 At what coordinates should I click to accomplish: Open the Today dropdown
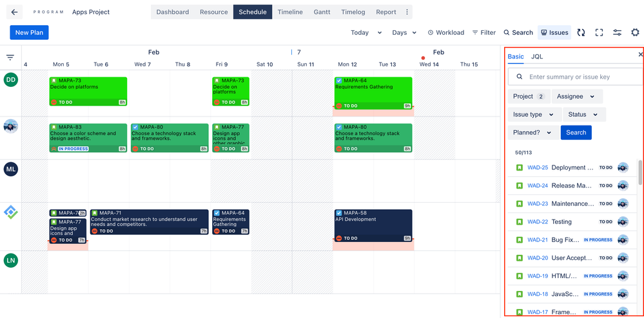click(366, 32)
